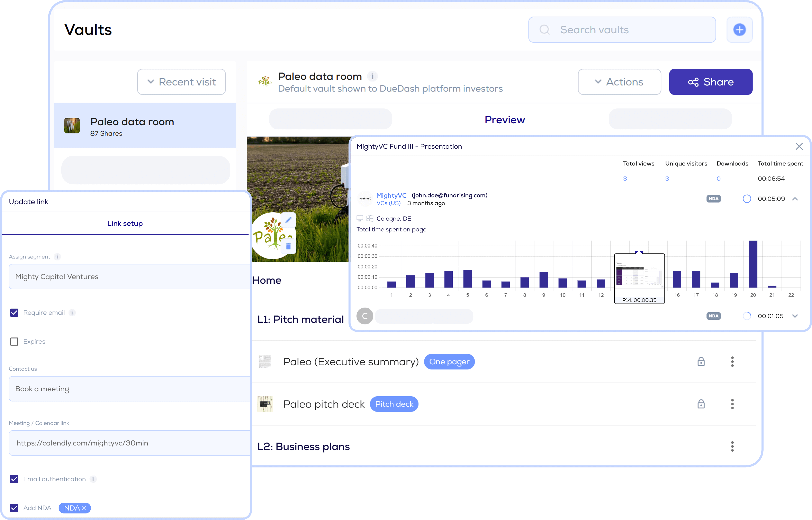Delete the Paleo logo via trash icon
The image size is (812, 520).
[288, 246]
